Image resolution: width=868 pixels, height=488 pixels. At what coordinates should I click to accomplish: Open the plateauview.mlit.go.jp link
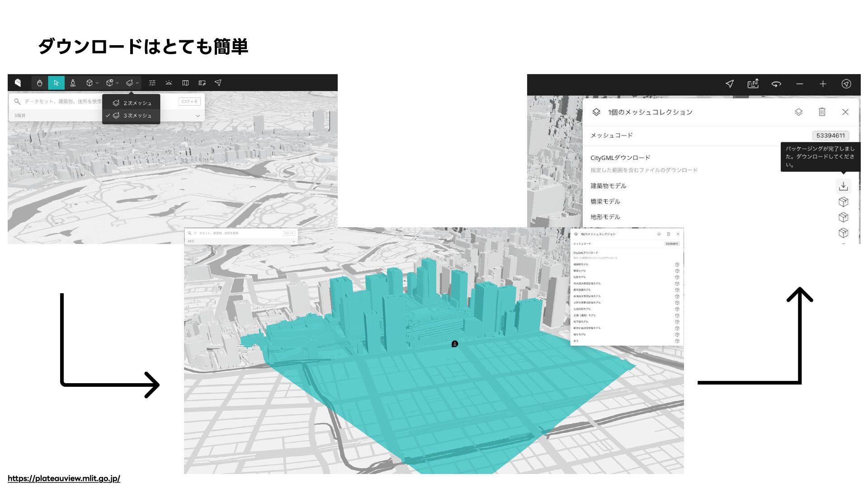pos(64,478)
